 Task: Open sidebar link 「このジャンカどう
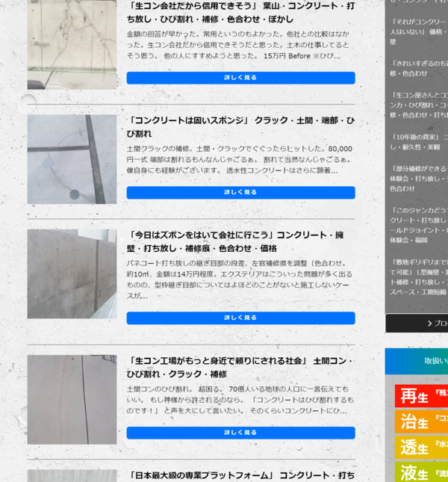419,225
